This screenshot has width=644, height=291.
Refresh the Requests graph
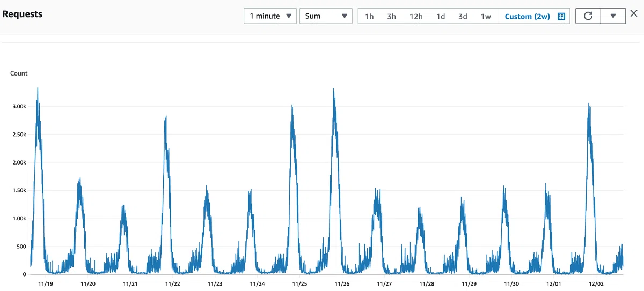point(588,16)
